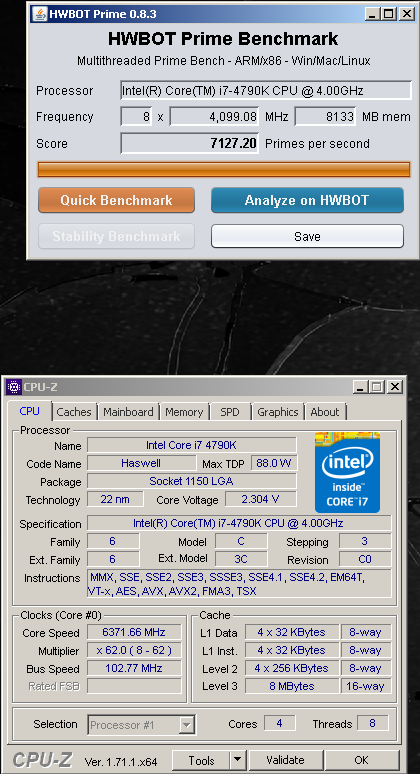Open the Memory tab

point(184,412)
